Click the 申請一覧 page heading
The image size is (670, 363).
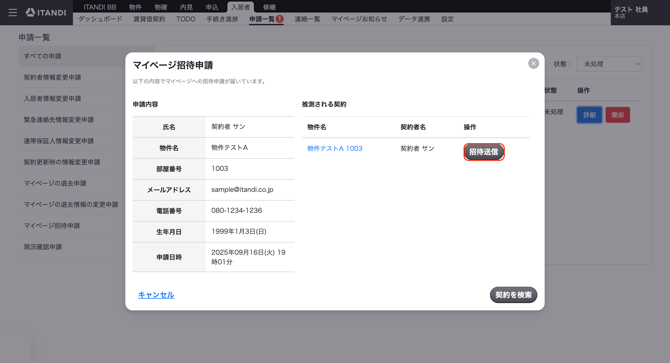(x=34, y=38)
